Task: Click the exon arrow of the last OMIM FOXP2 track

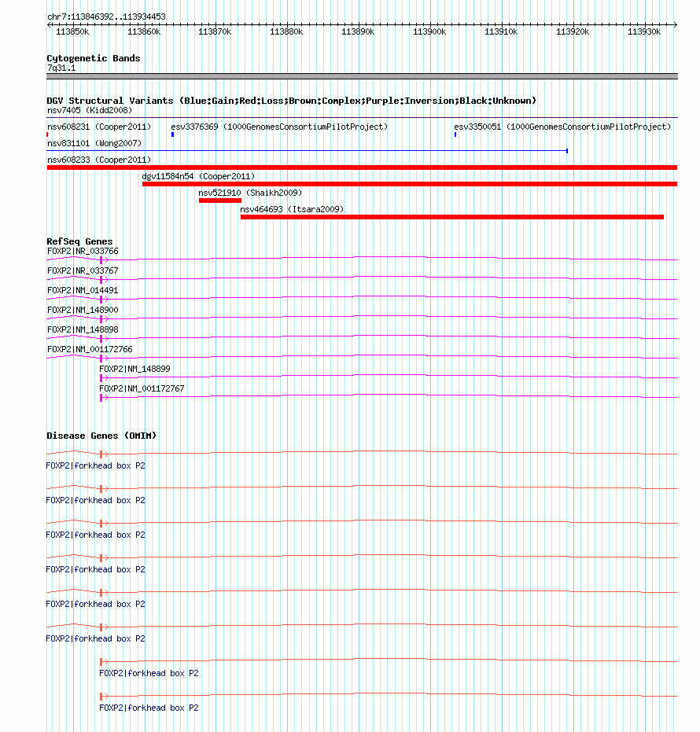Action: [x=104, y=697]
